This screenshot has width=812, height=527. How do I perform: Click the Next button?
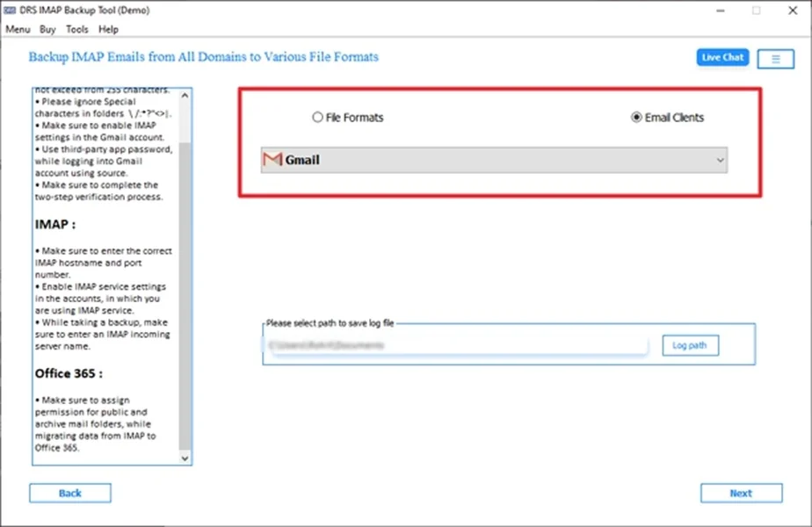(x=741, y=494)
